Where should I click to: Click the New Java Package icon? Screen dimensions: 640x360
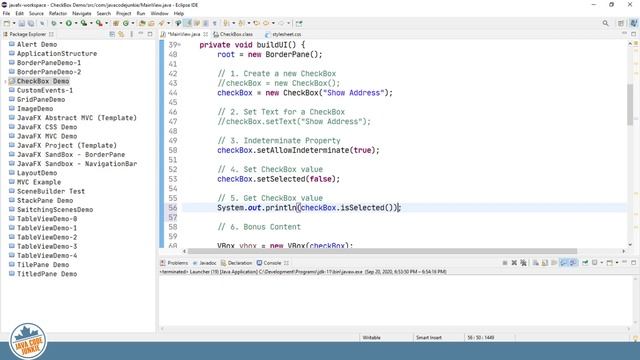tap(116, 24)
